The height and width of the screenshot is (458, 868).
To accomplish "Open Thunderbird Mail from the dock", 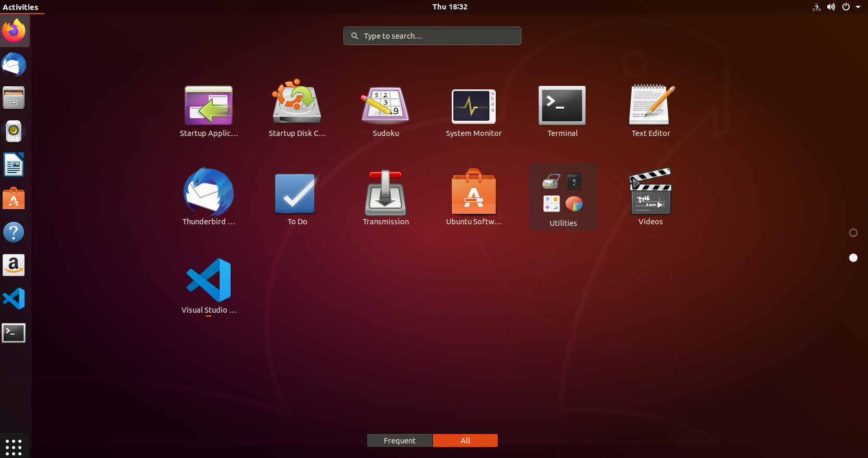I will 14,65.
